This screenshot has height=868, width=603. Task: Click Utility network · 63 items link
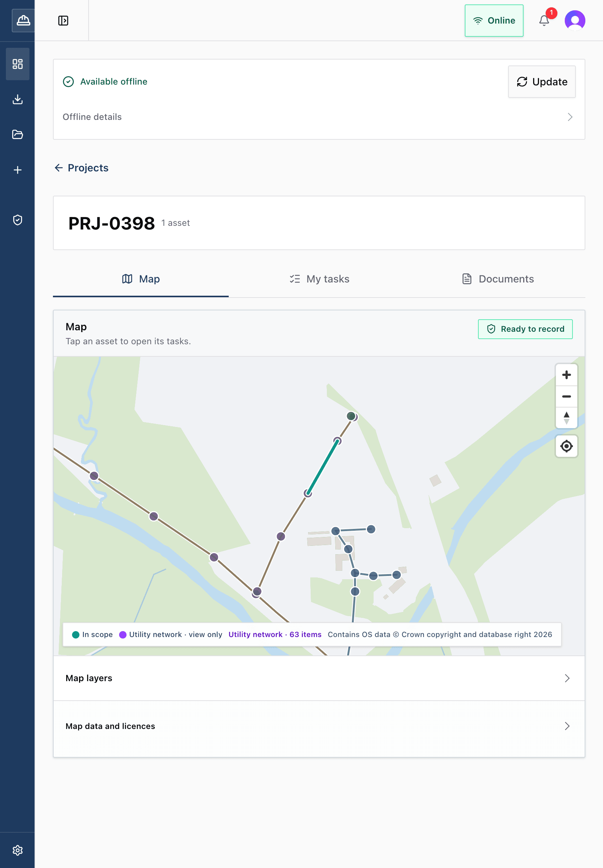[x=275, y=634]
